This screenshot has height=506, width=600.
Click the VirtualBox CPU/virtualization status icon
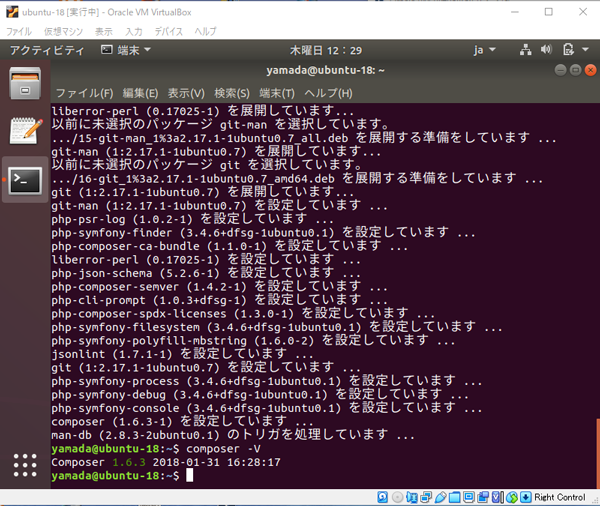pyautogui.click(x=497, y=497)
